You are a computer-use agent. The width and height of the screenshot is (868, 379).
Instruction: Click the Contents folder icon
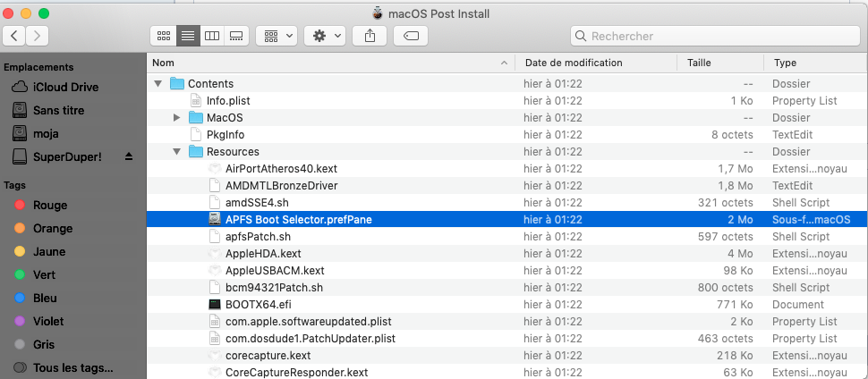(x=177, y=84)
